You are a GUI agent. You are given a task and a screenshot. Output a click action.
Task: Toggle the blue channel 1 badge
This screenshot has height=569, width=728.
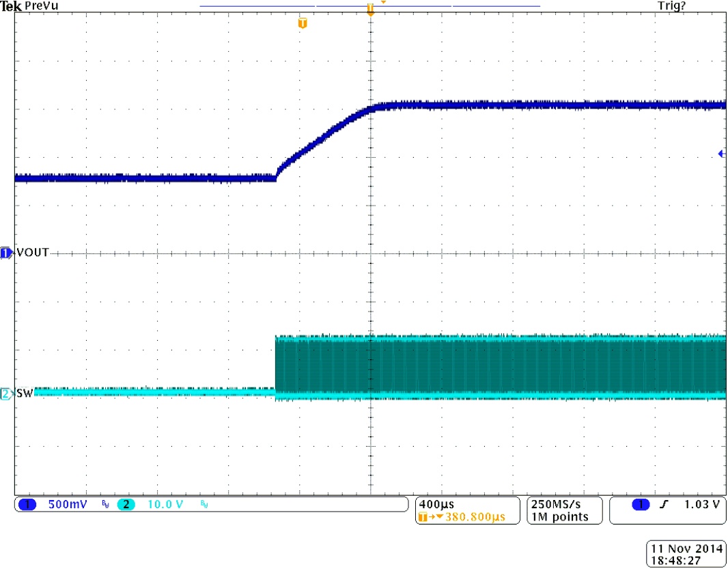coord(27,505)
